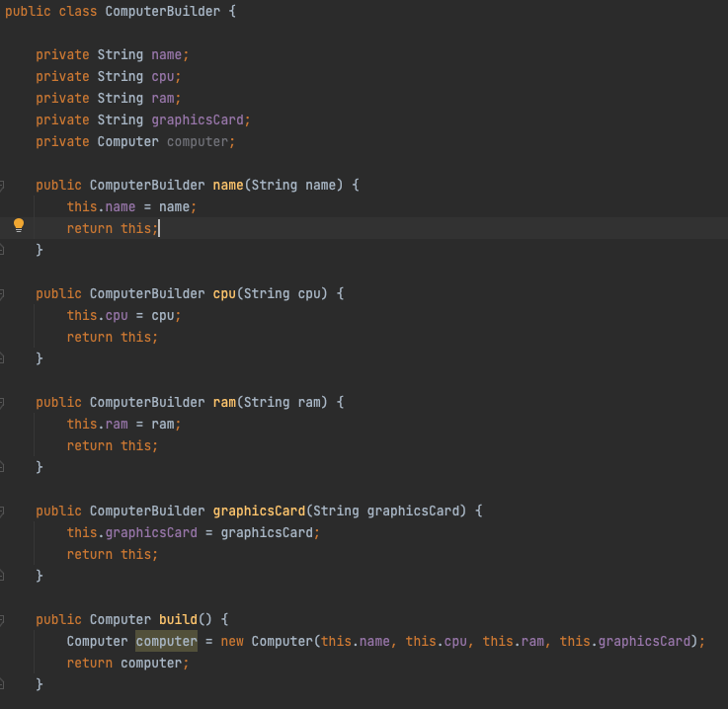Screen dimensions: 728x709
Task: Click the 'return computer;' statement
Action: [x=127, y=663]
